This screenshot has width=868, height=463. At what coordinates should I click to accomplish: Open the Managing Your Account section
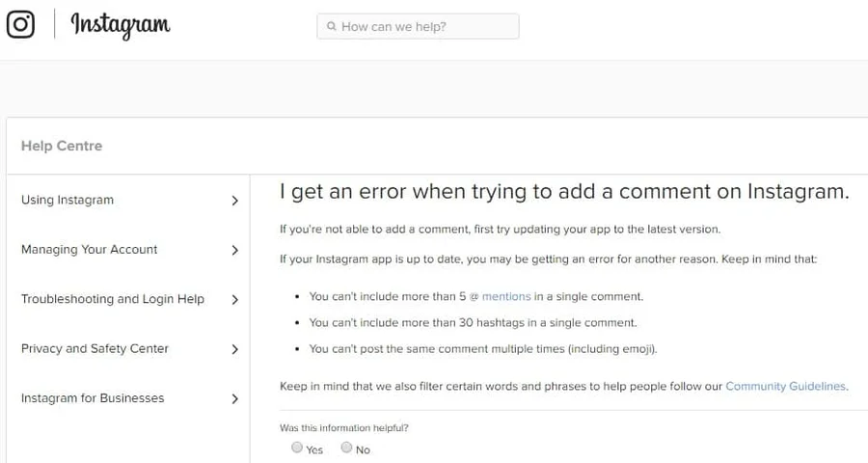89,250
